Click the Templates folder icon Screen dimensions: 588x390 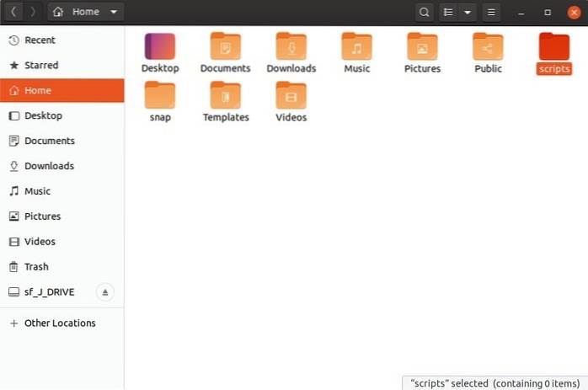[x=226, y=96]
